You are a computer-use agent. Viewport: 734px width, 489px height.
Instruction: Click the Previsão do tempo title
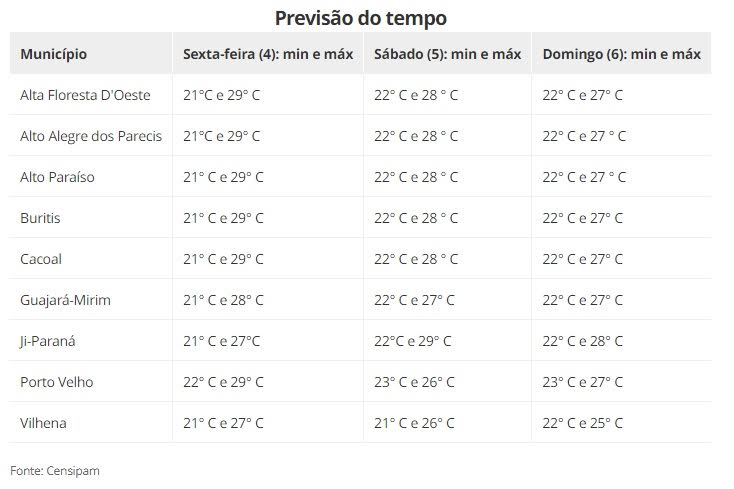(x=361, y=18)
